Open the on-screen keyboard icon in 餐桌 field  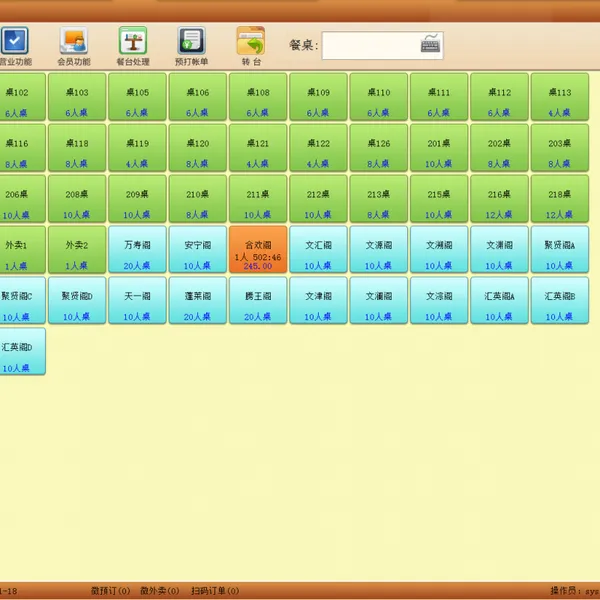(430, 45)
